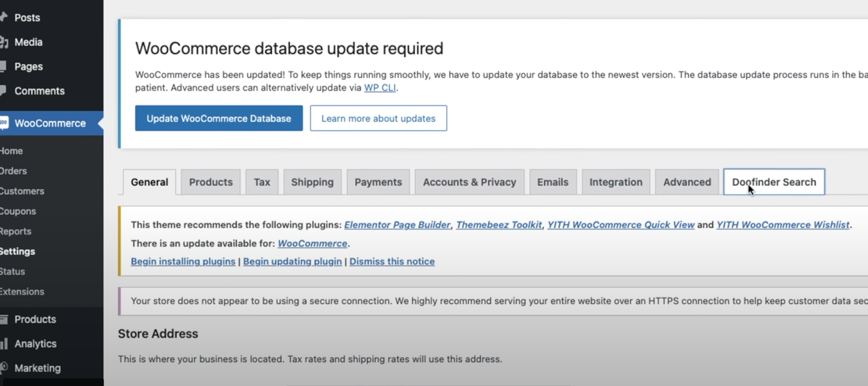Viewport: 868px width, 386px height.
Task: Open Elementor Page Builder plugin link
Action: click(x=397, y=225)
